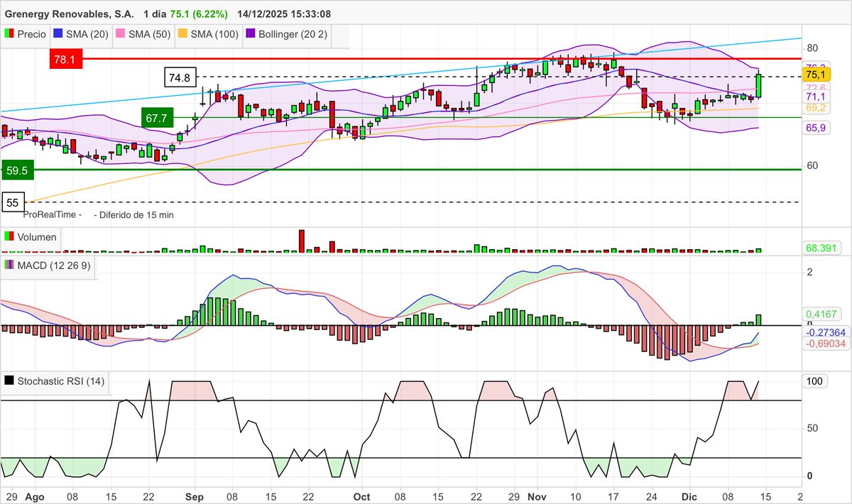Click the 74.8 dashed level tag

(180, 77)
